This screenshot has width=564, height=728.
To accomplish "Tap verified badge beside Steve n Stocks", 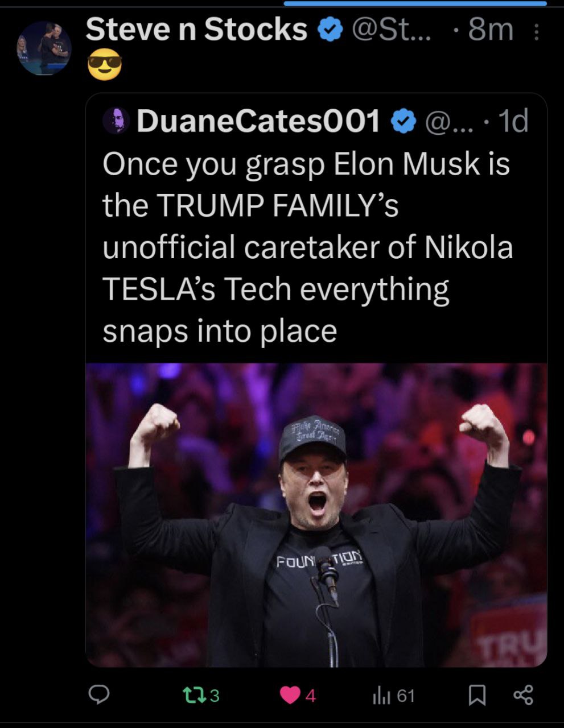I will 330,30.
